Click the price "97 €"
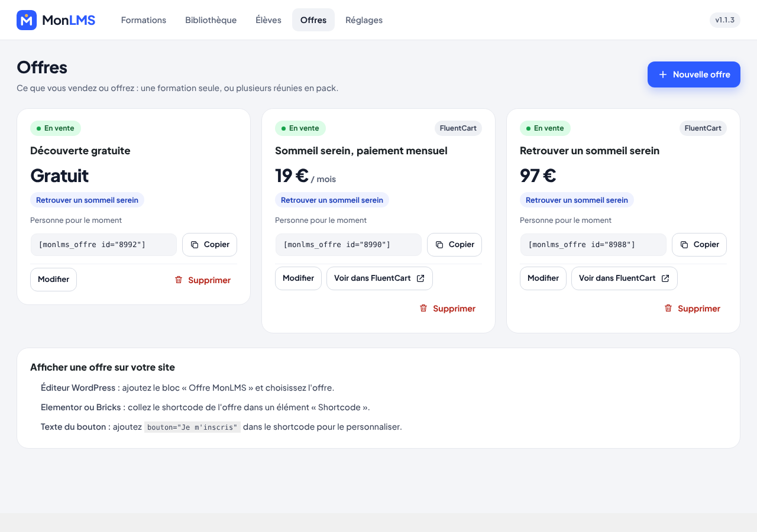Viewport: 757px width, 532px height. tap(538, 176)
